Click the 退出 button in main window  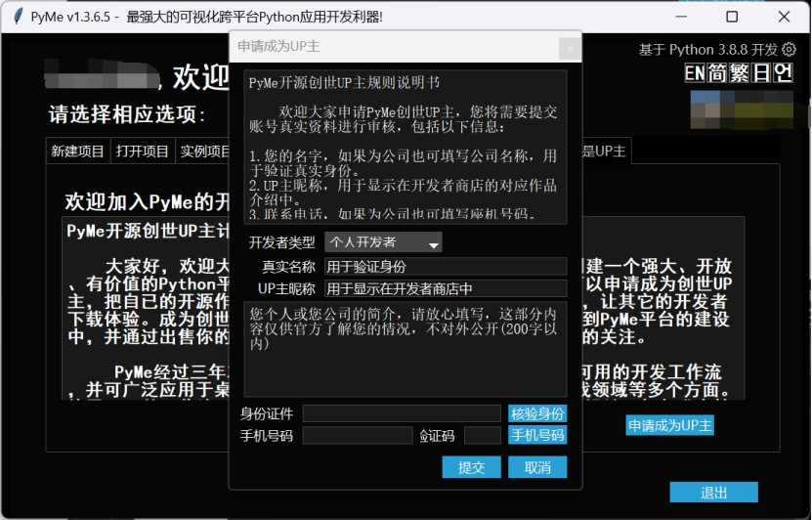pyautogui.click(x=713, y=492)
